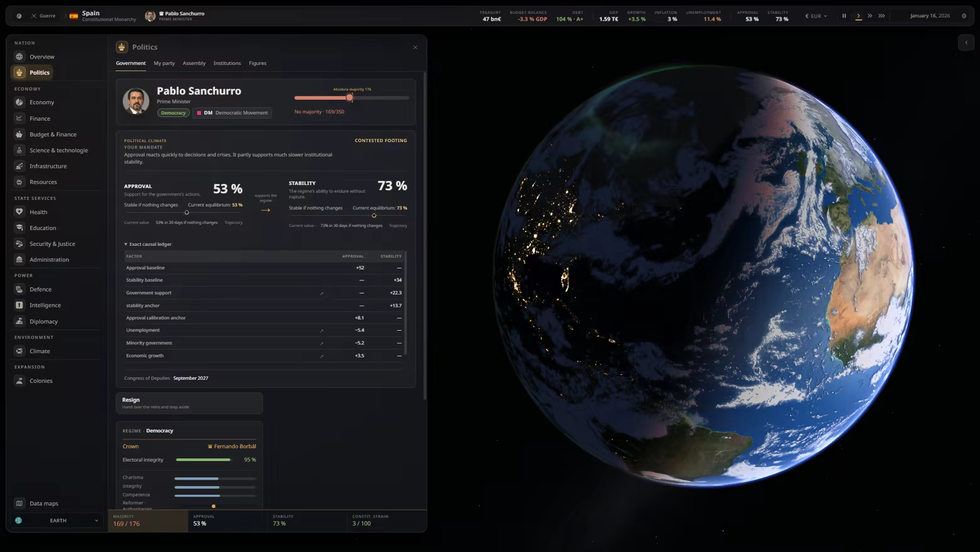
Task: Click the Resign button
Action: (189, 403)
